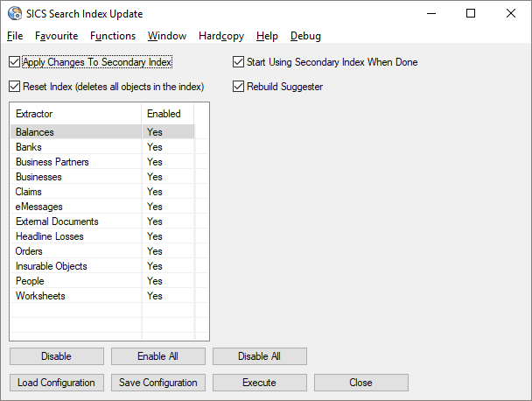Viewport: 532px width, 401px height.
Task: Click the Enabled column header
Action: click(x=168, y=114)
